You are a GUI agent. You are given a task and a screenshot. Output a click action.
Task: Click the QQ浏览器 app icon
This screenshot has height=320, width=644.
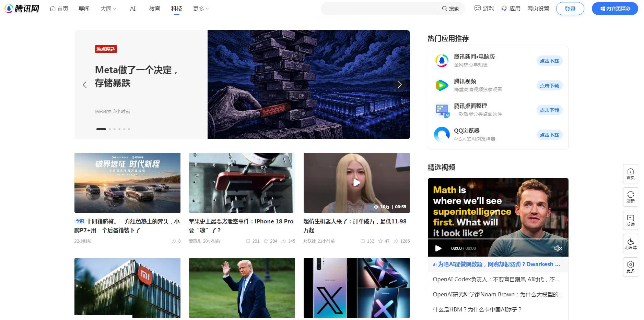[442, 135]
